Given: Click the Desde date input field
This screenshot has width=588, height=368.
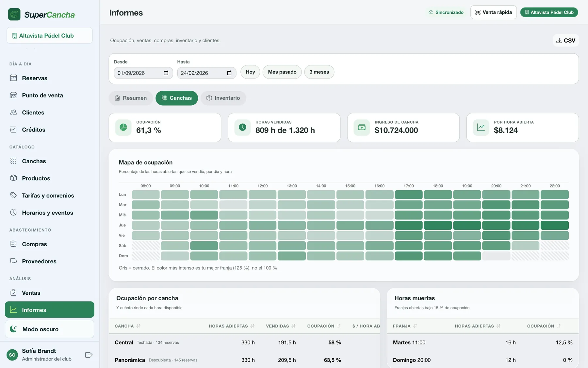Looking at the screenshot, I should click(x=143, y=73).
